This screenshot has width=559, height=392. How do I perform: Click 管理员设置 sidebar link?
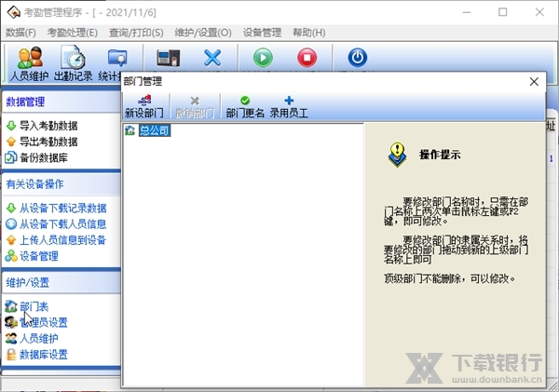click(44, 322)
